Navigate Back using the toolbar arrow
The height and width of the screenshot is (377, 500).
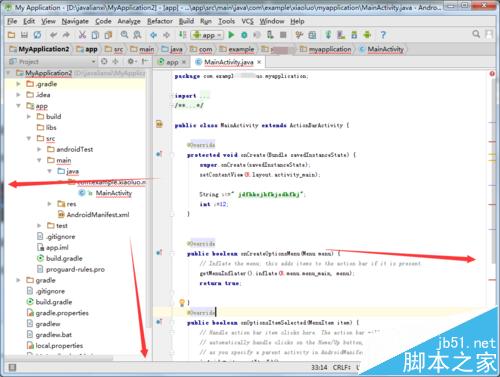pos(153,35)
